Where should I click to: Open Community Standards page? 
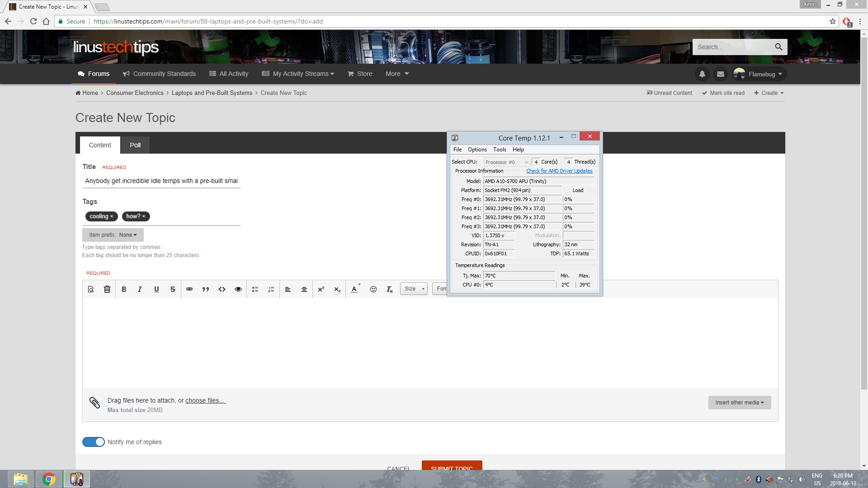(x=159, y=74)
